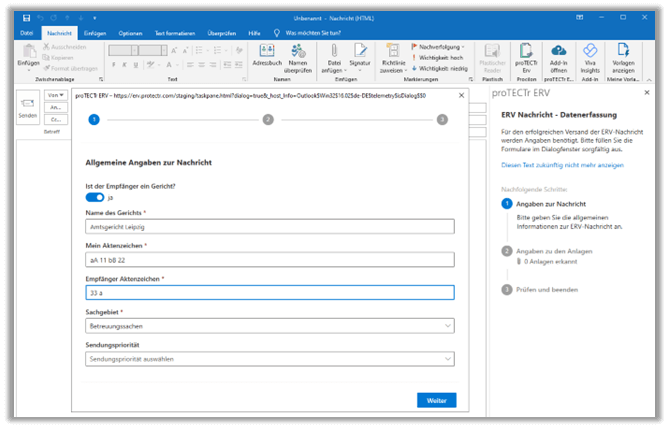Close the proTECTr ERV dialog

click(x=461, y=94)
